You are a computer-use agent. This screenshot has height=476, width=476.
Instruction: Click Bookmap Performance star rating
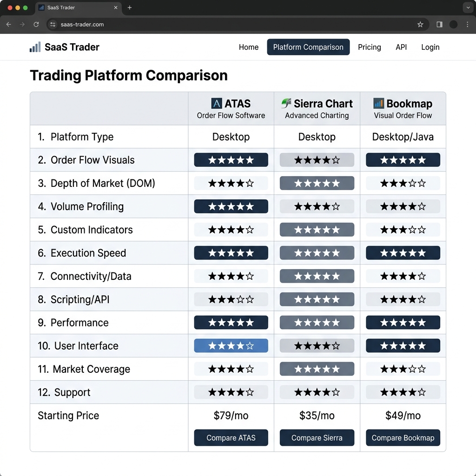(403, 323)
